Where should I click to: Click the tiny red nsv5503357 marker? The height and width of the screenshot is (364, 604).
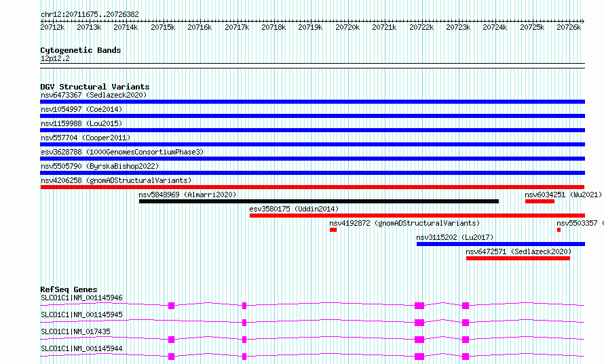click(559, 230)
